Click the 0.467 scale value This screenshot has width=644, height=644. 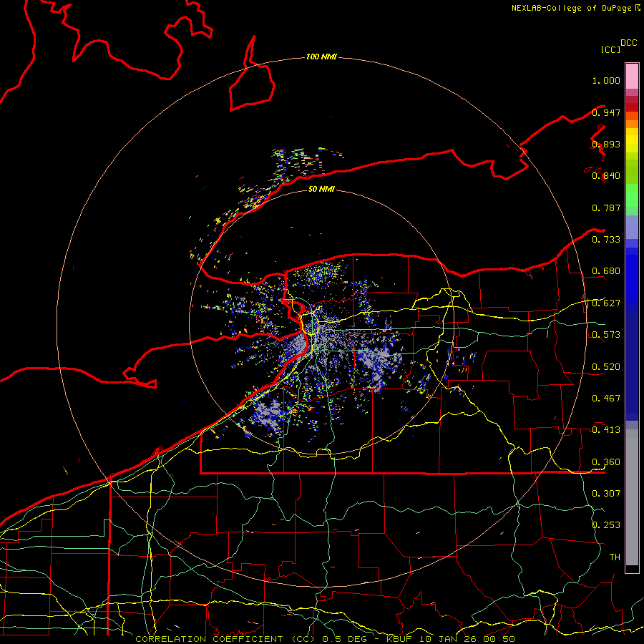pyautogui.click(x=606, y=399)
